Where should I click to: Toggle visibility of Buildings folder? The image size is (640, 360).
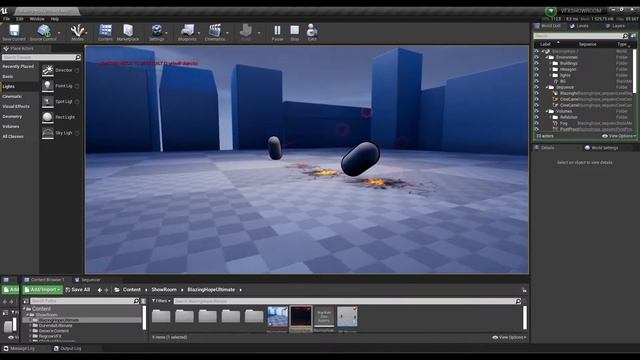click(536, 64)
